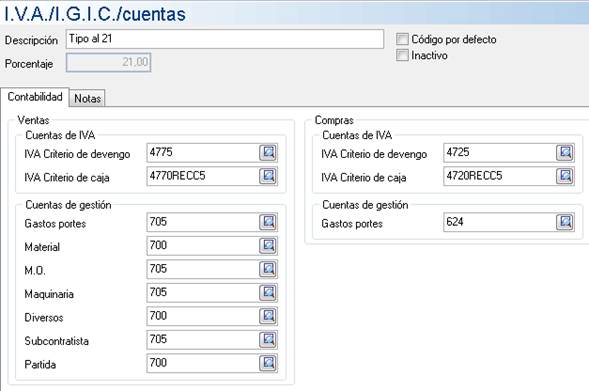The height and width of the screenshot is (391, 589).
Task: Open account search for Partida
Action: tap(268, 363)
